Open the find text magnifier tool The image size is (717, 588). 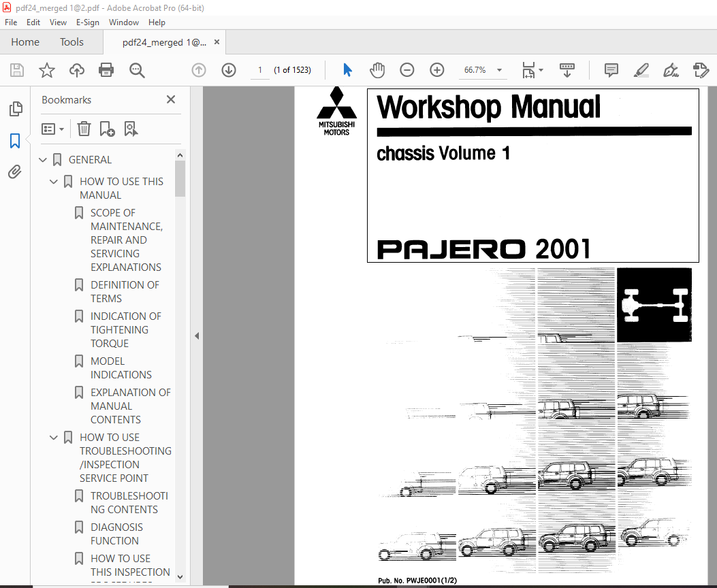pos(137,70)
